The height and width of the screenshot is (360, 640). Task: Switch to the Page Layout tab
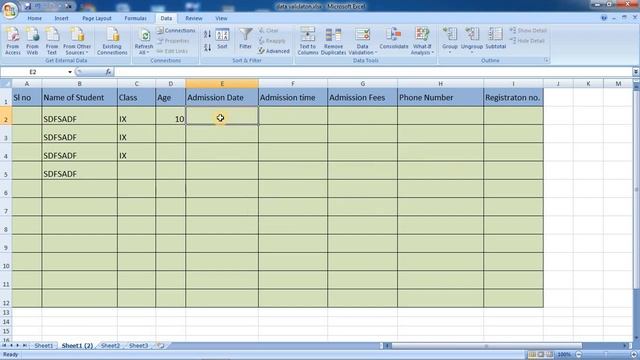click(97, 18)
